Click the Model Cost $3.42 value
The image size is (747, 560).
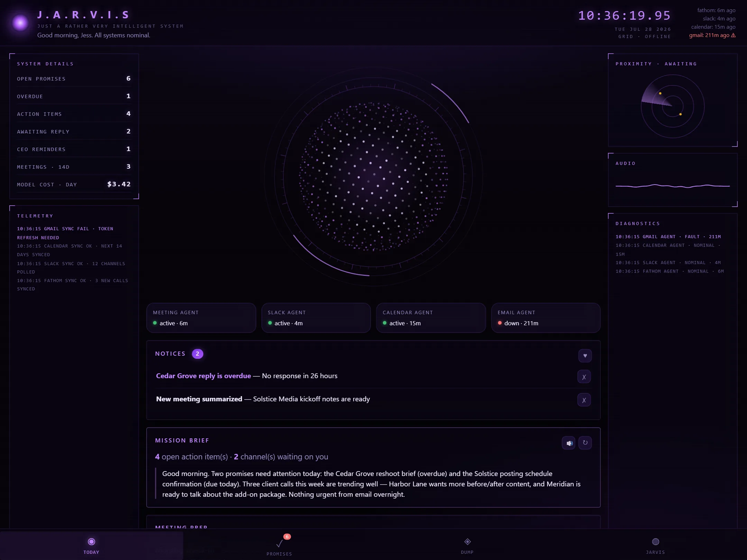point(119,184)
